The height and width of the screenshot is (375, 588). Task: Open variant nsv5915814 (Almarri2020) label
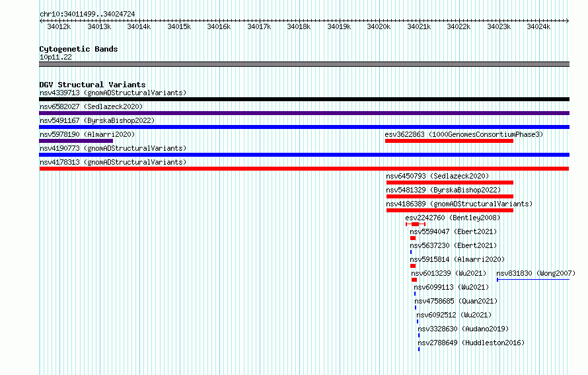click(x=457, y=259)
